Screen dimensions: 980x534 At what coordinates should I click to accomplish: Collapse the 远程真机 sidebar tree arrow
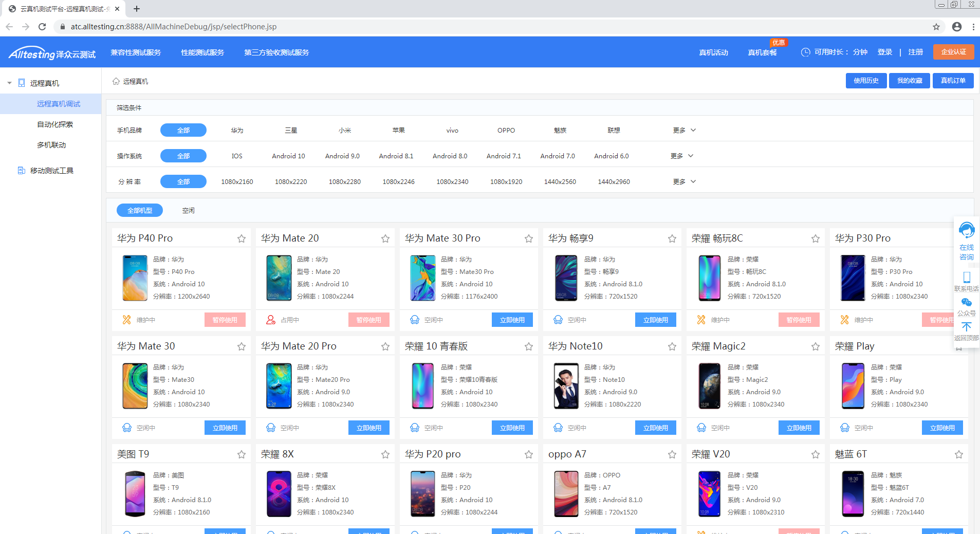click(9, 83)
